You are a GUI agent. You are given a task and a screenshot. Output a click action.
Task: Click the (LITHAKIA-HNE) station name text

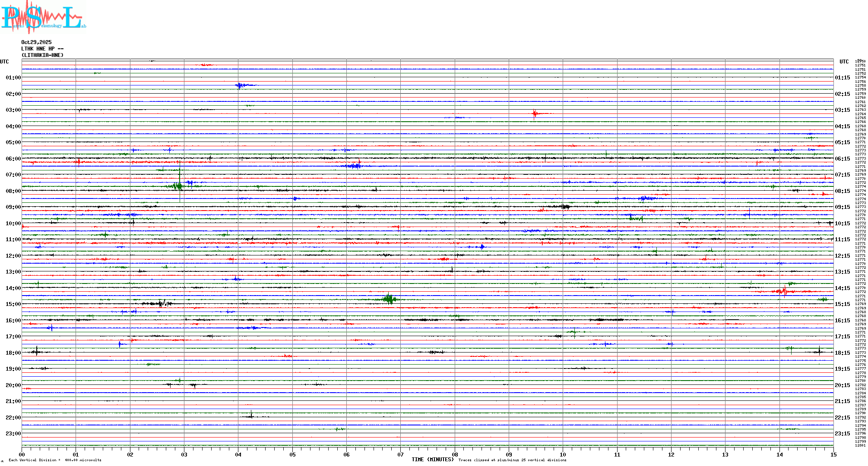[42, 55]
